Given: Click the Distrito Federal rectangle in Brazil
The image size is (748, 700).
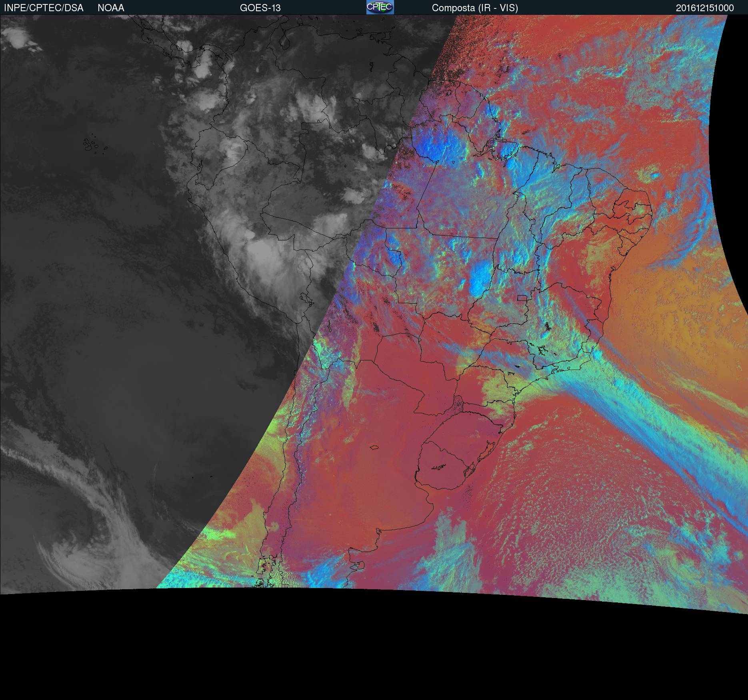Looking at the screenshot, I should click(522, 298).
